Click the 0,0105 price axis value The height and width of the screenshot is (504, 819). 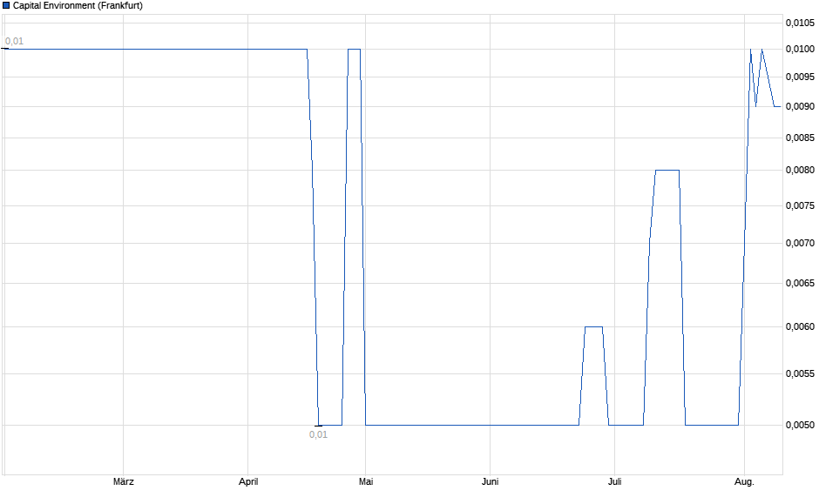(x=800, y=23)
